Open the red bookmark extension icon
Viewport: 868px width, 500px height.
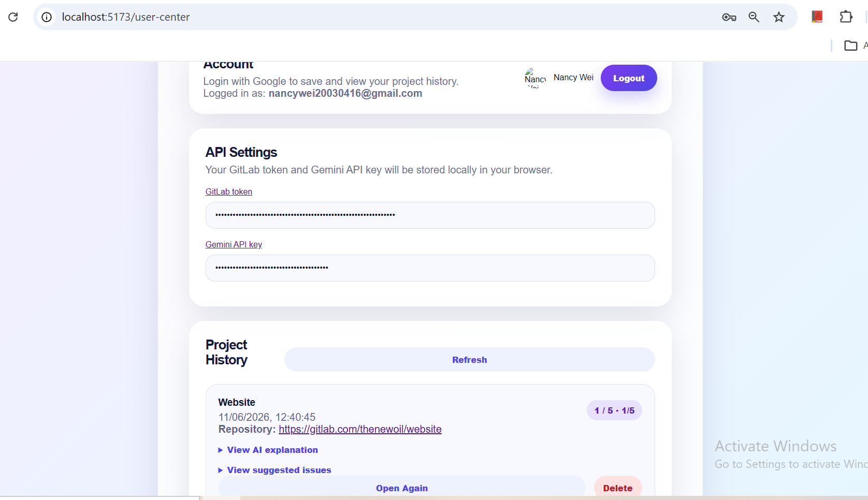click(x=817, y=17)
